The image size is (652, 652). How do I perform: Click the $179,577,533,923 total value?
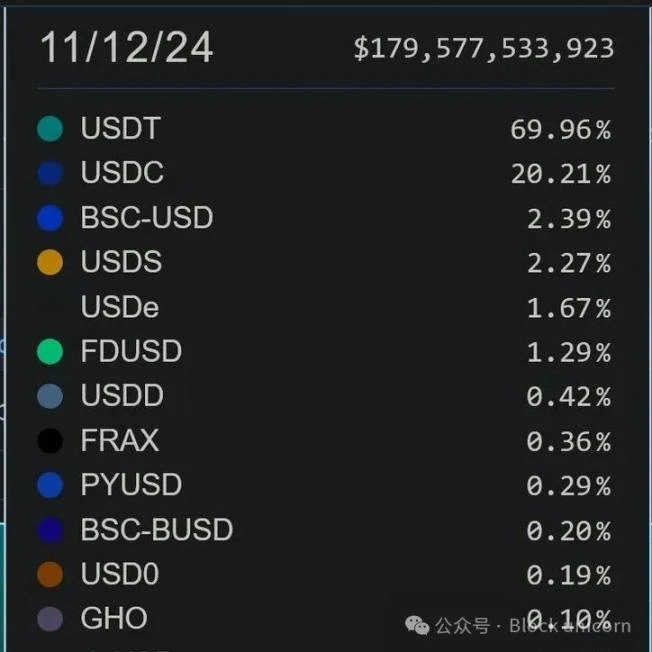483,48
